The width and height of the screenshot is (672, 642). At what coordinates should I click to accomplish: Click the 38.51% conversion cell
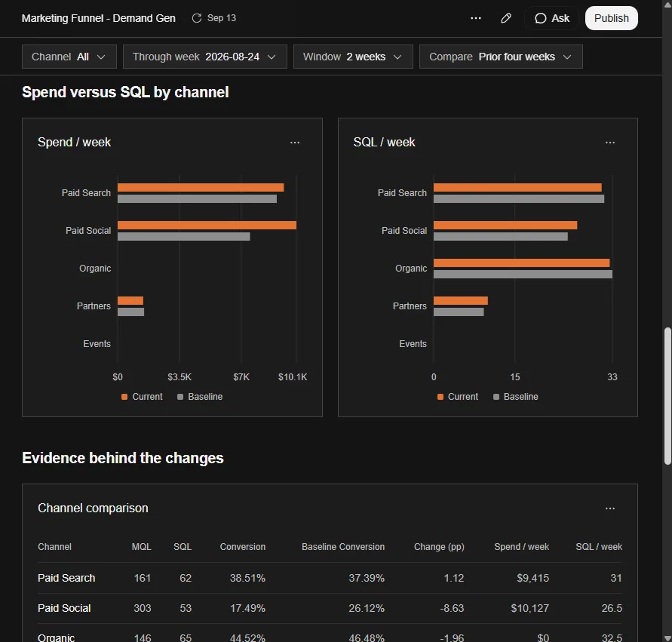click(247, 578)
